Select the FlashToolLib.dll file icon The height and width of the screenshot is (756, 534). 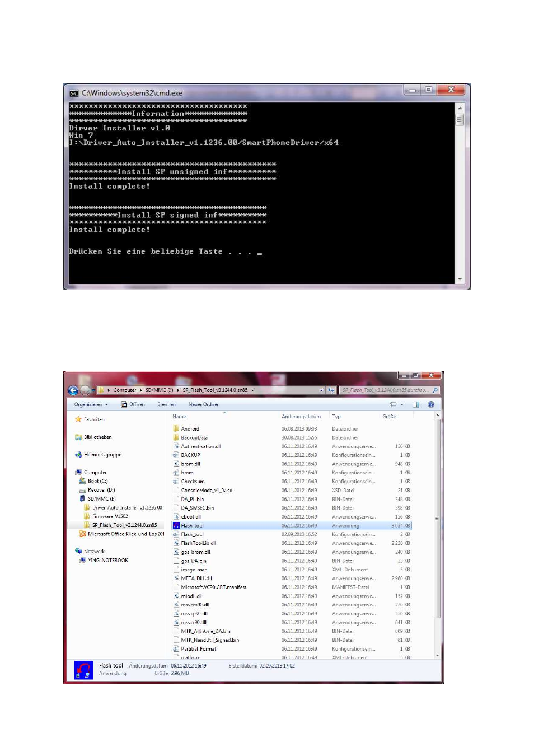[176, 543]
